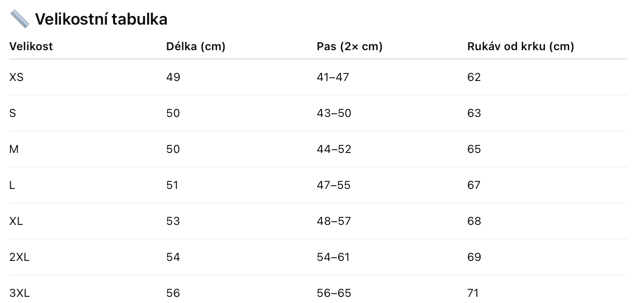This screenshot has width=644, height=303.
Task: Click the S size row label
Action: [13, 113]
